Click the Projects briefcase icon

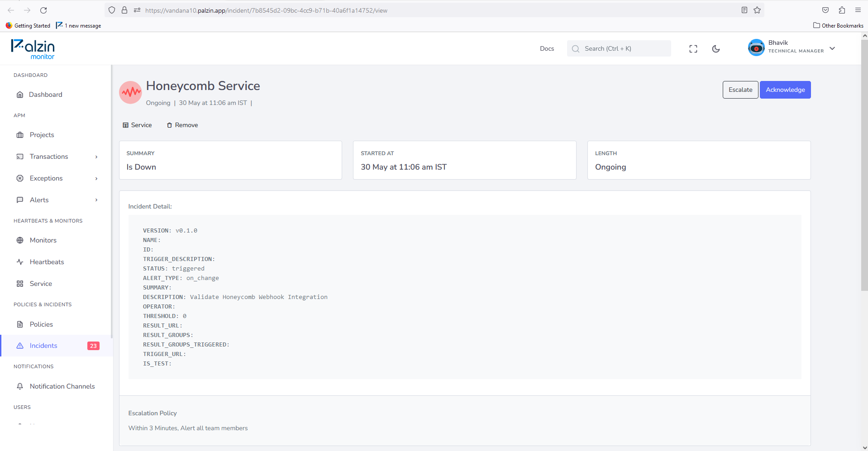point(20,135)
